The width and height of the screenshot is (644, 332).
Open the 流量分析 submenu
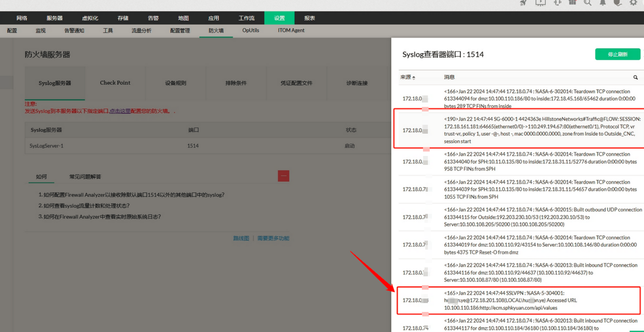(141, 30)
